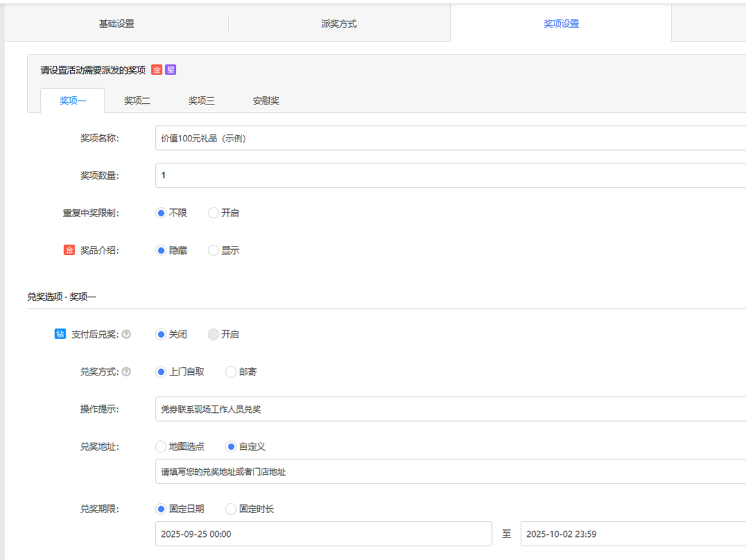Click the red 金 badge in header
Image resolution: width=746 pixels, height=560 pixels.
click(x=156, y=70)
